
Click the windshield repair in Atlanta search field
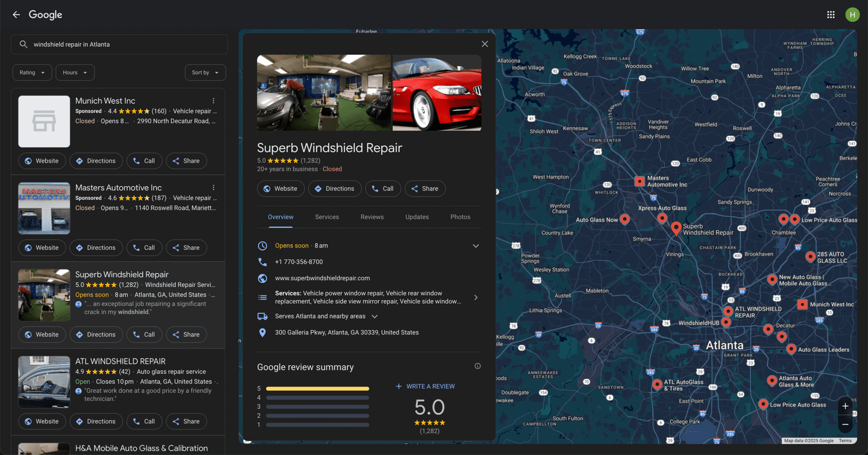[x=119, y=45]
